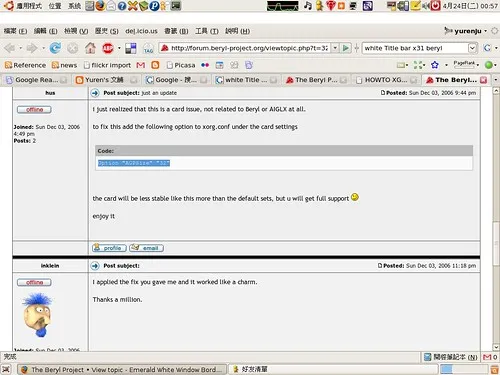Click the star icon in bookmarks toolbar
Image resolution: width=500 pixels, height=375 pixels.
pyautogui.click(x=434, y=65)
